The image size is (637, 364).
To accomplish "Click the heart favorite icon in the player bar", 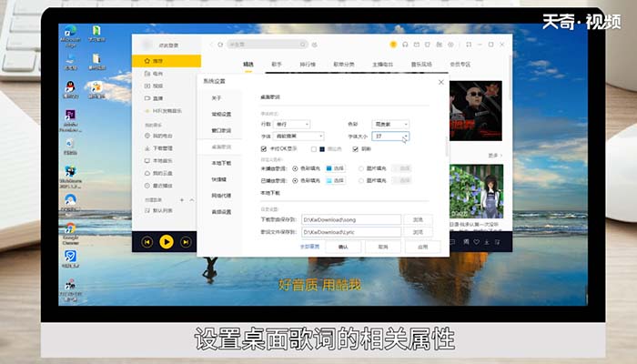I will [x=476, y=242].
